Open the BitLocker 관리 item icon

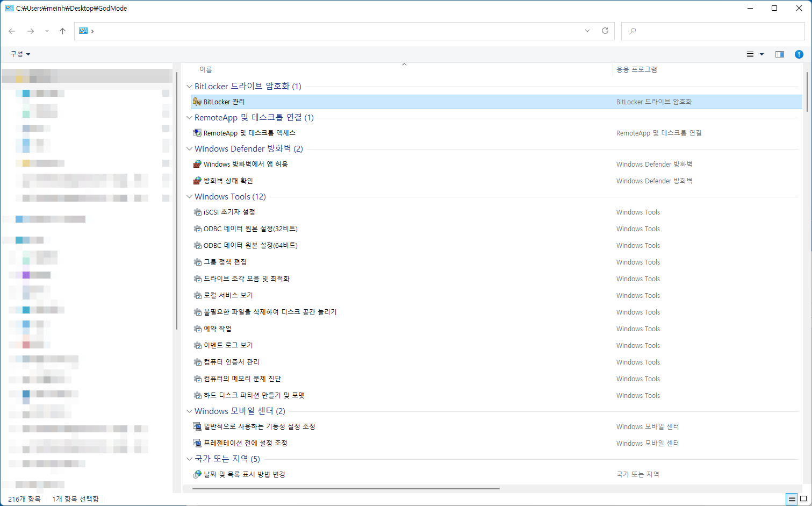(x=197, y=102)
